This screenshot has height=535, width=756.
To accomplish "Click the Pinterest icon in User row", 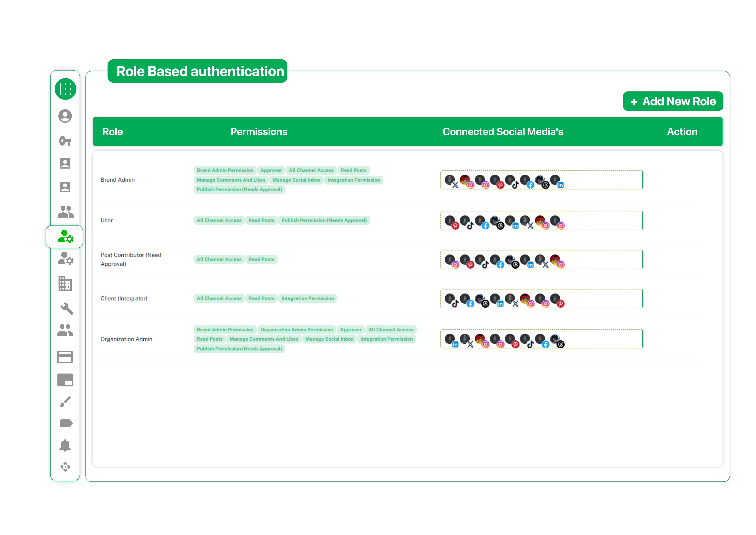I will (x=455, y=225).
